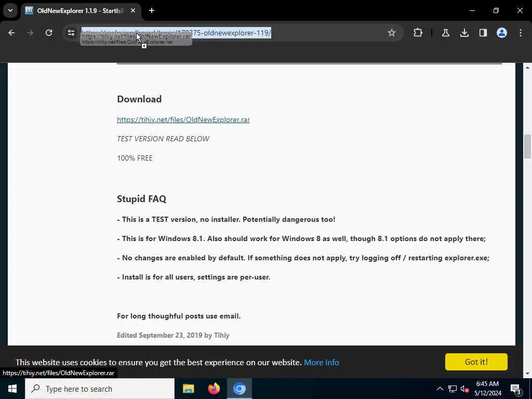Open the Extensions puzzle icon
532x399 pixels.
point(418,33)
